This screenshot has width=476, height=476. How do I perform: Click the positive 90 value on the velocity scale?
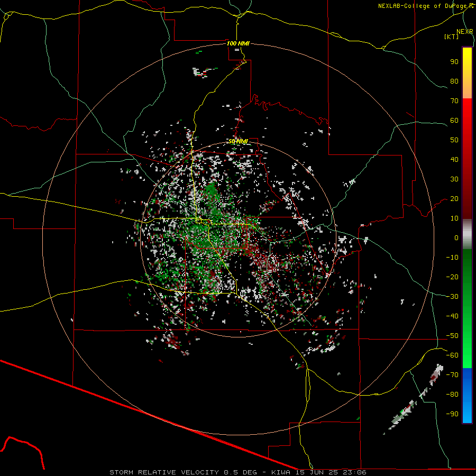pyautogui.click(x=454, y=62)
